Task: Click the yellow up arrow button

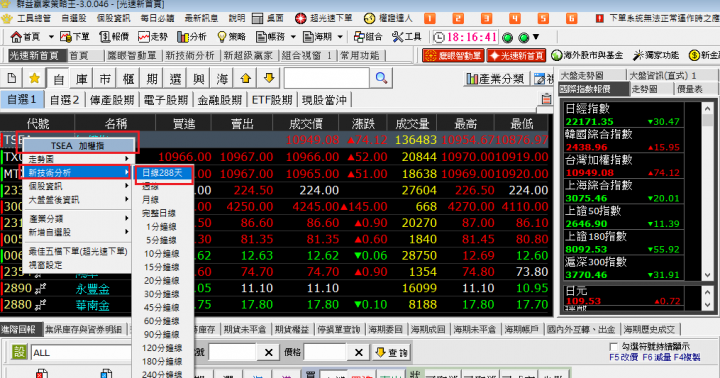Action: pos(246,79)
